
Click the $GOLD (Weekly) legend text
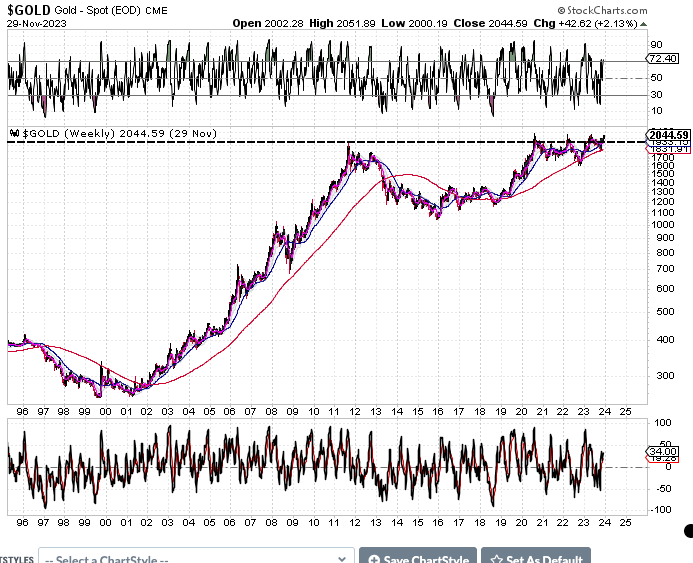62,133
